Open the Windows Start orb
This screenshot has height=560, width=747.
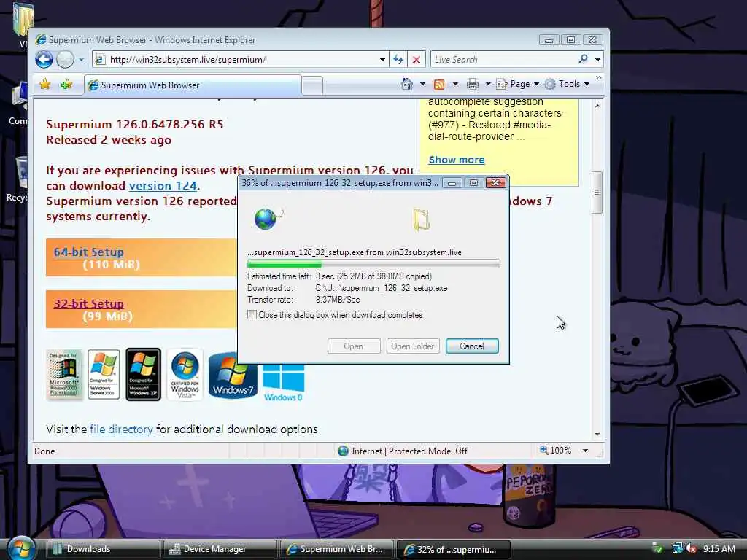pyautogui.click(x=20, y=548)
